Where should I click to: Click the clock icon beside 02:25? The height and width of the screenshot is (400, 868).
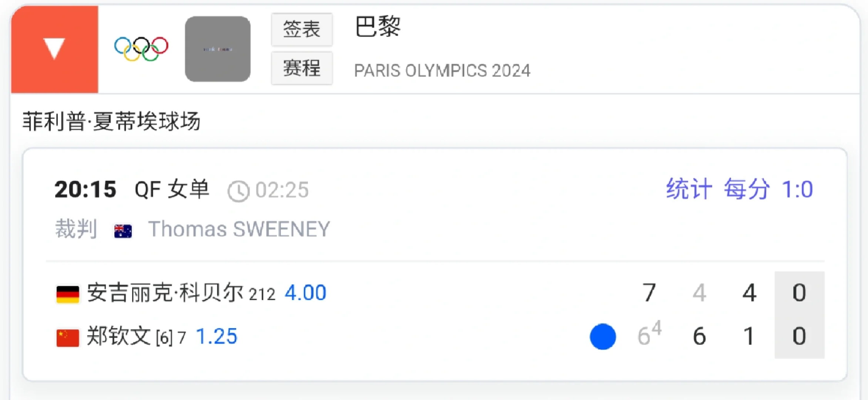tap(238, 191)
